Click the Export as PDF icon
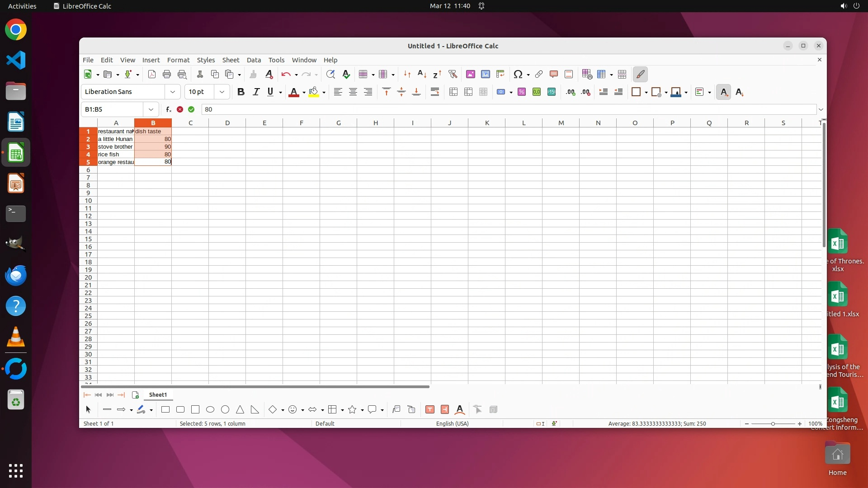Image resolution: width=868 pixels, height=488 pixels. [x=152, y=75]
